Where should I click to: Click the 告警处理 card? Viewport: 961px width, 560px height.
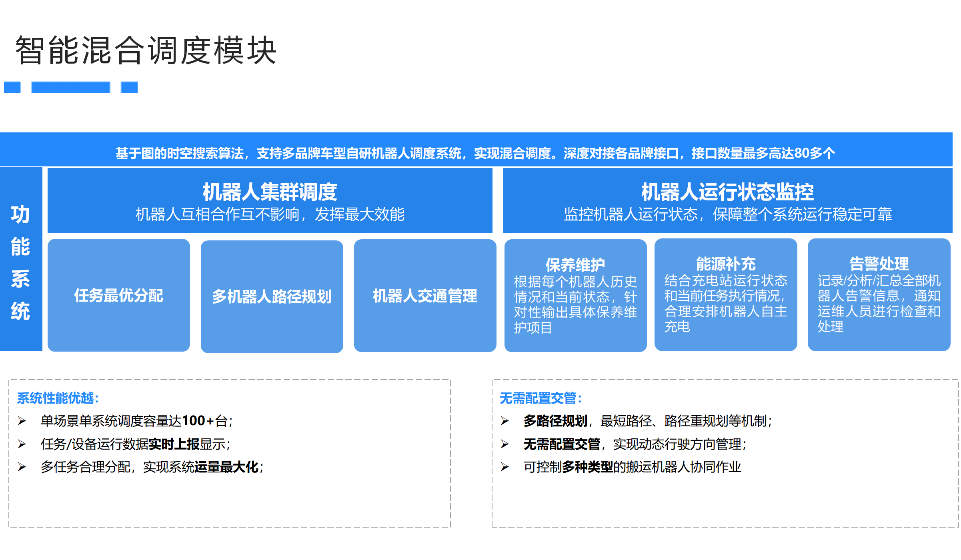pos(879,295)
